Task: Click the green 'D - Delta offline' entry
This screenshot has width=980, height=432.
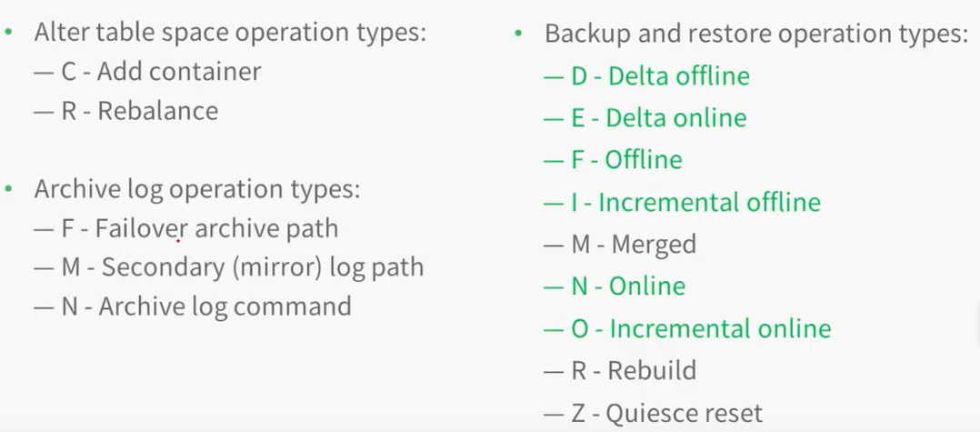Action: (x=647, y=76)
